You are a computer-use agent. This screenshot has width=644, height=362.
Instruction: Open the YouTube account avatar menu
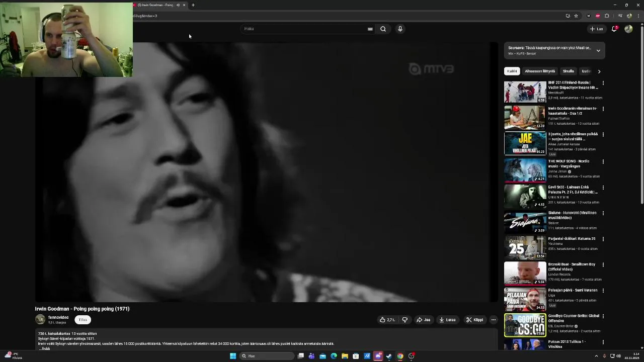(x=628, y=29)
